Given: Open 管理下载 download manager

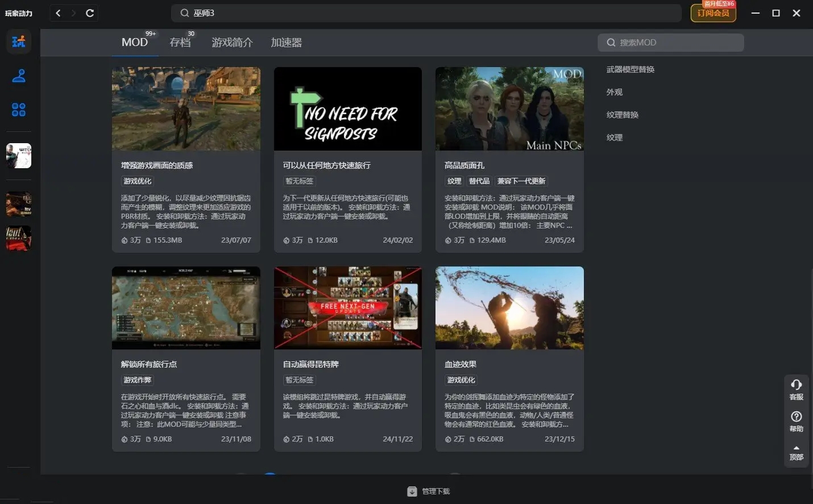Looking at the screenshot, I should coord(429,491).
